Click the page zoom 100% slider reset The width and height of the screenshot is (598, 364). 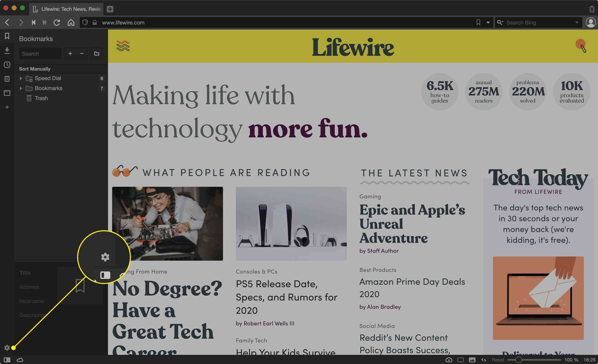[496, 359]
